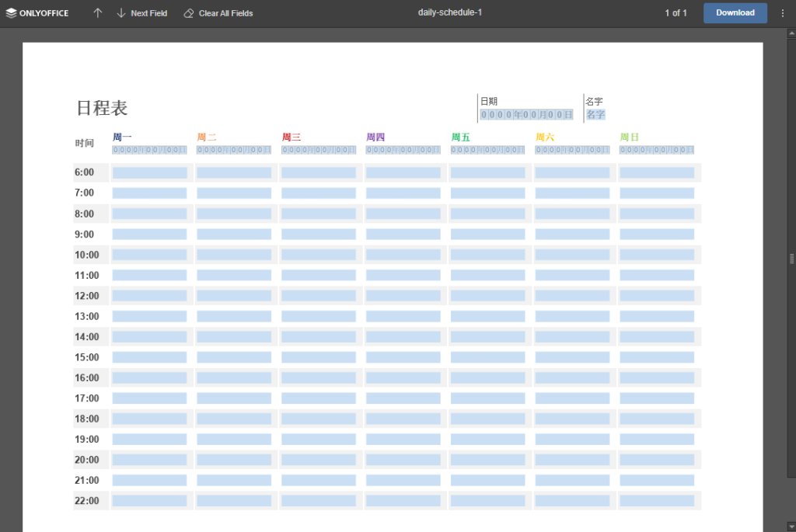
Task: Click the 12:00 field for 周三
Action: coord(319,296)
